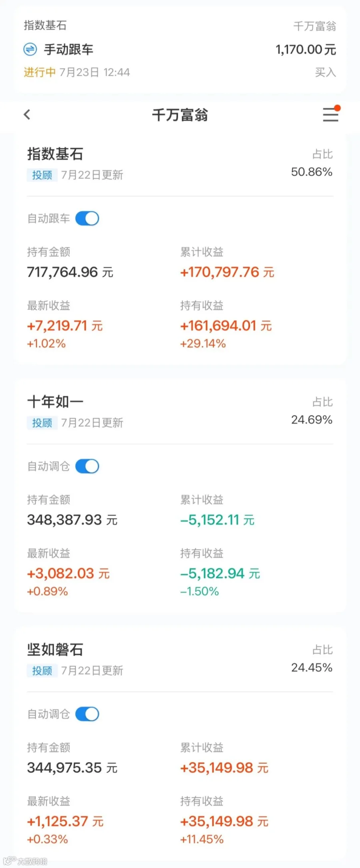
Task: Tap the 投顾 badge under 坚如磐石
Action: click(x=42, y=671)
